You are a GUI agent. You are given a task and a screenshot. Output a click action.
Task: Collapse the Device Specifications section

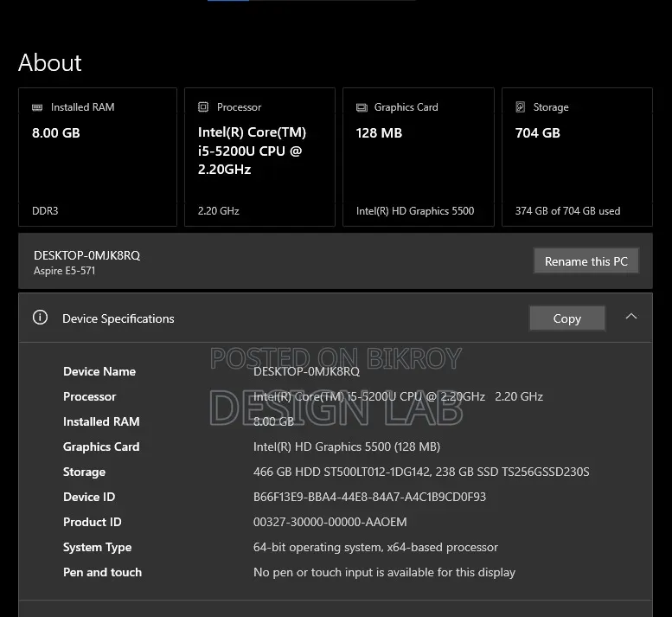630,317
